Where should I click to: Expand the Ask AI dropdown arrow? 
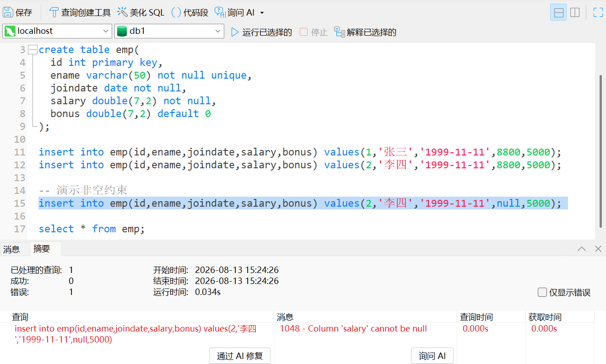pos(262,13)
